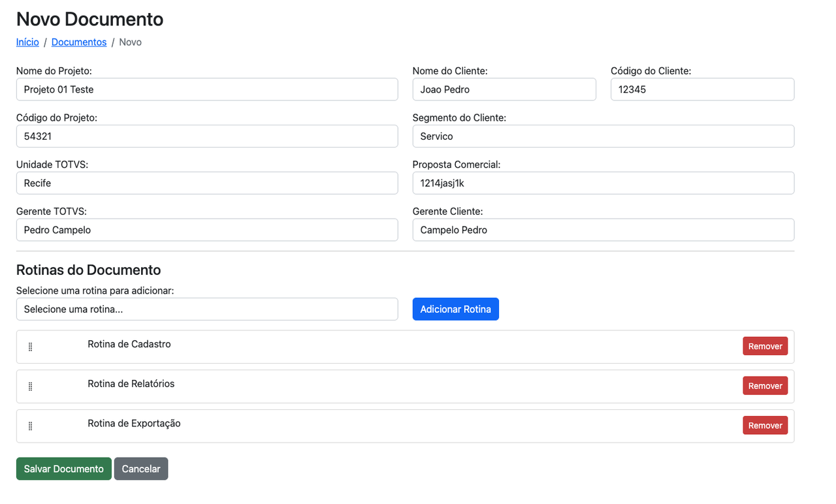Click the Adicionar Rotina button
This screenshot has width=836, height=504.
[456, 309]
